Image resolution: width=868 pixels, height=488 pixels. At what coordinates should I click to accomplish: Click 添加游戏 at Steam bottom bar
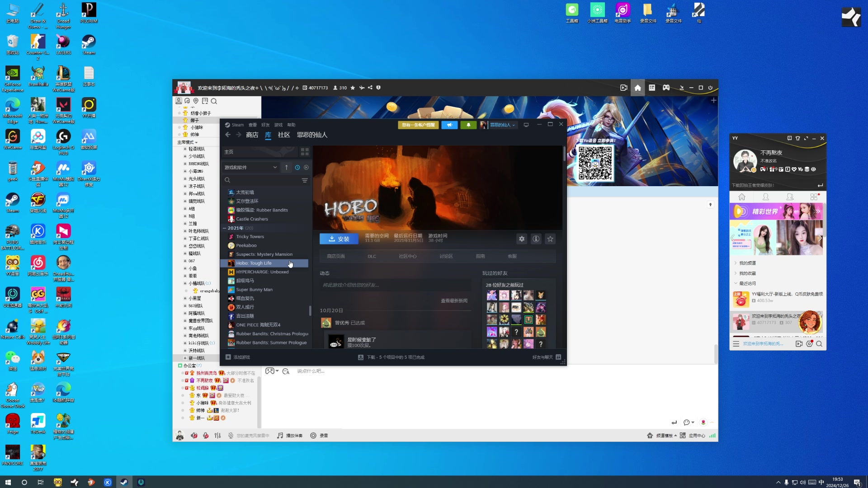(x=238, y=357)
